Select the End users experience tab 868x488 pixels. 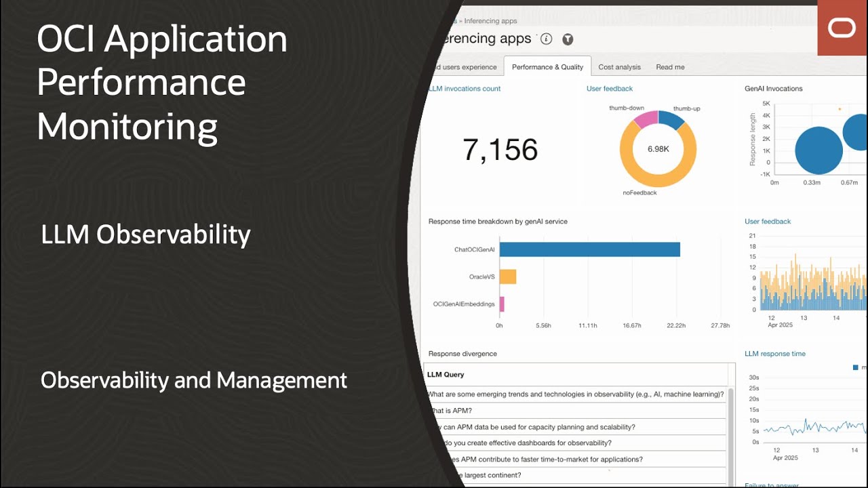point(465,67)
